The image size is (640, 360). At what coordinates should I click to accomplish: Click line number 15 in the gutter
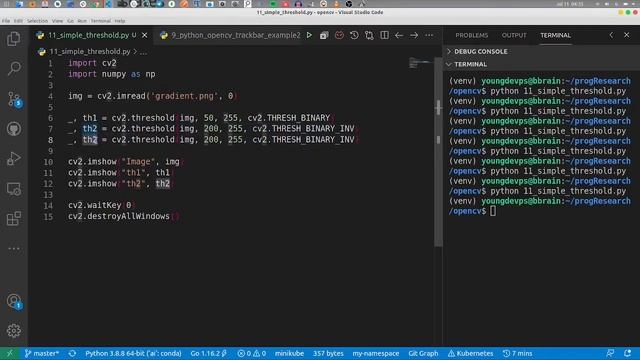coord(48,216)
